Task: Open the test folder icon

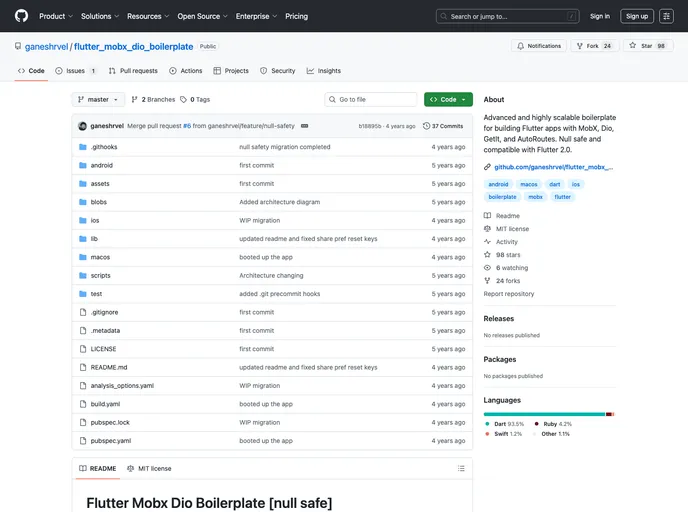Action: pyautogui.click(x=82, y=294)
